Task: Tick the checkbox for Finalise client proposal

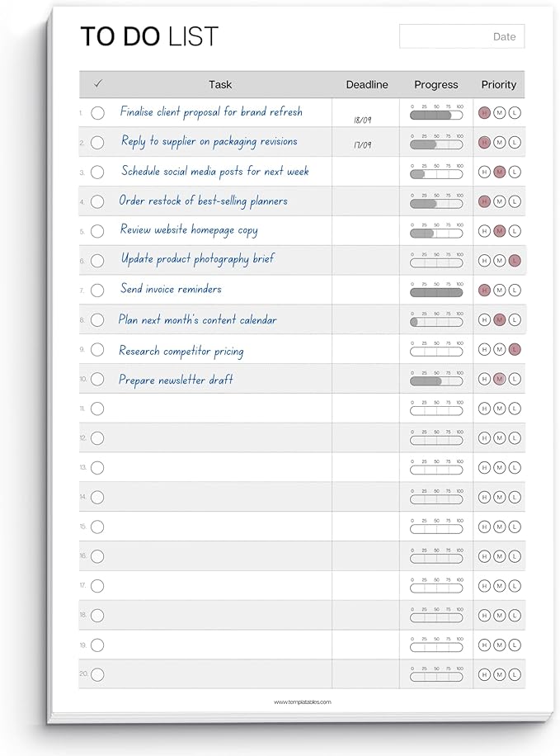Action: pos(98,113)
